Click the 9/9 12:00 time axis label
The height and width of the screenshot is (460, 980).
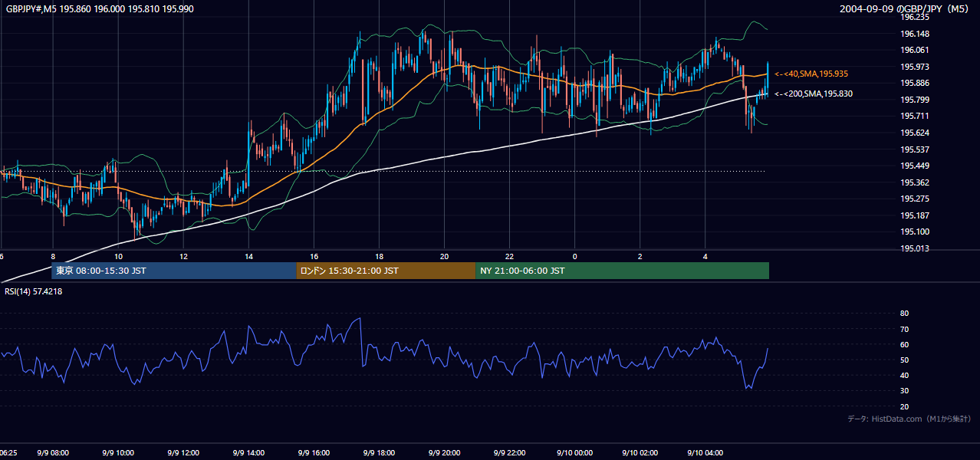[183, 453]
